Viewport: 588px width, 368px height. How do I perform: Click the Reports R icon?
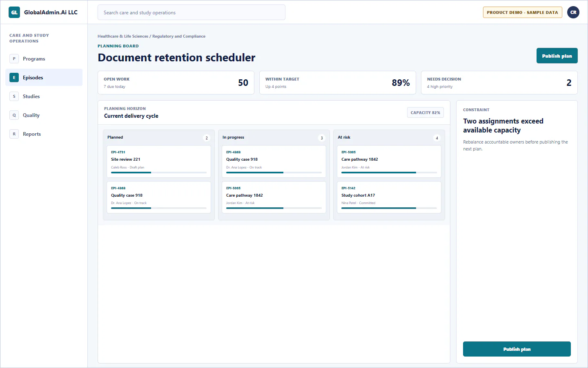14,134
